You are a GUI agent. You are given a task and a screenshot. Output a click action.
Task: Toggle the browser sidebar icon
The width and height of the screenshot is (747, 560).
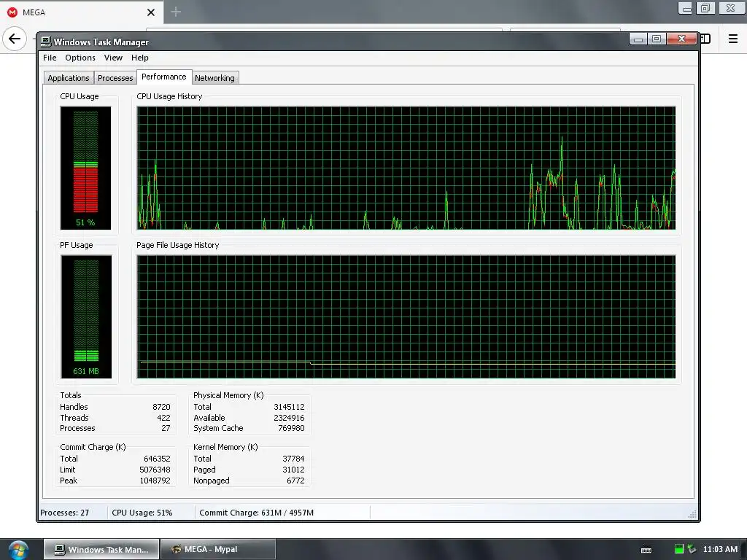[705, 39]
